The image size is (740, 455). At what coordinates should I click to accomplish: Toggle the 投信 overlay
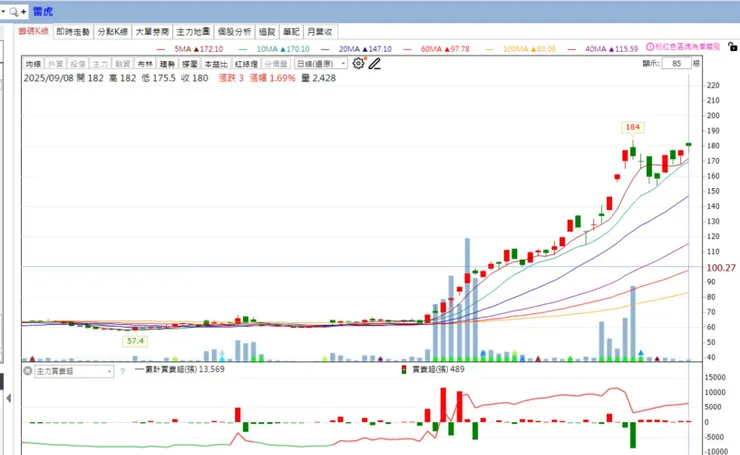point(78,64)
